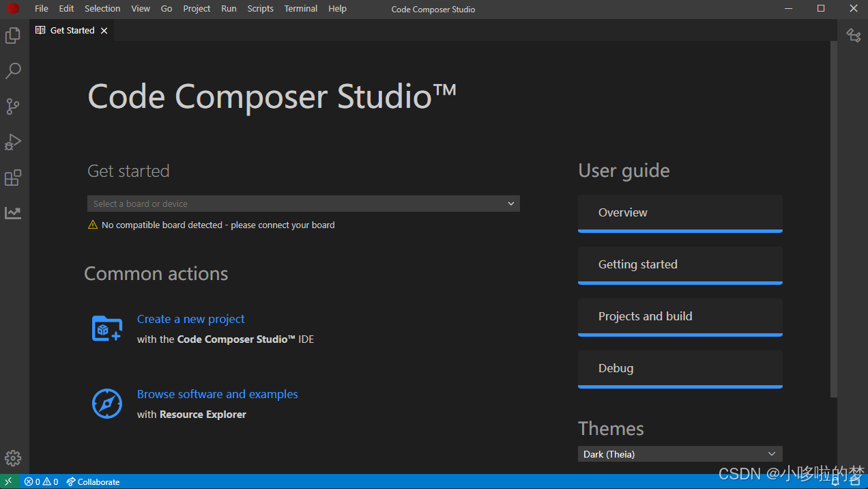868x489 pixels.
Task: Maximize the Code Composer Studio window
Action: 821,9
